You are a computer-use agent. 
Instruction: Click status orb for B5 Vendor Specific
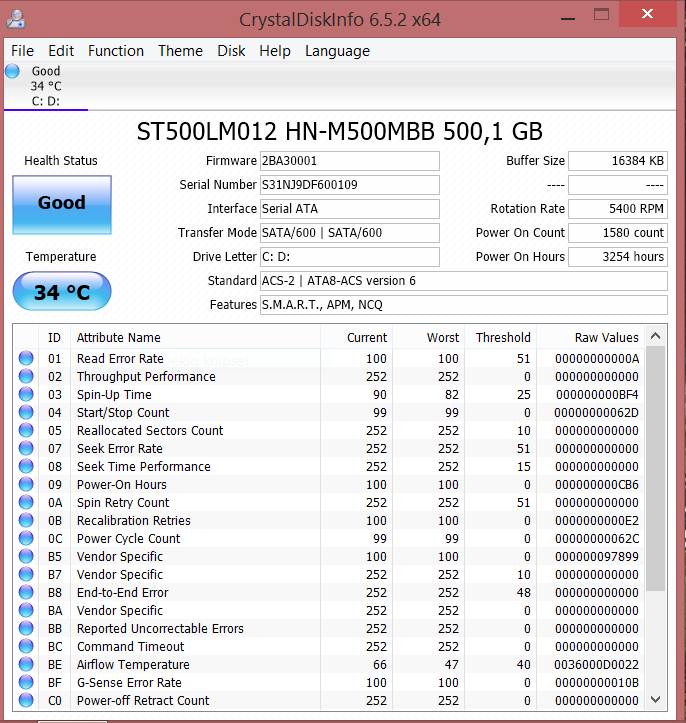coord(26,556)
